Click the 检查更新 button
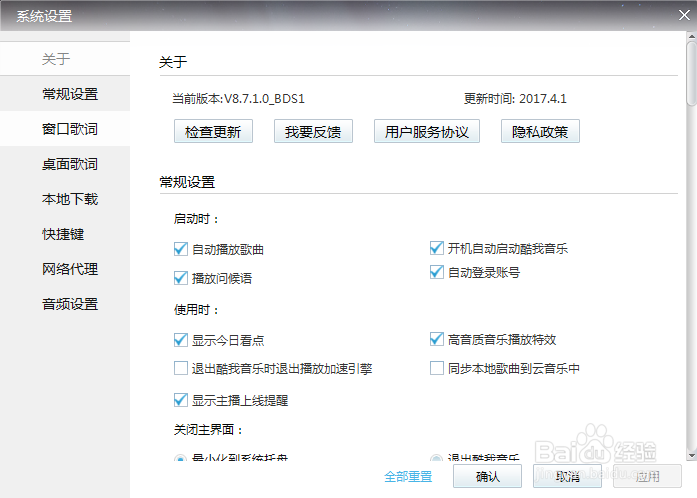Screen dimensions: 697x498 pos(213,131)
